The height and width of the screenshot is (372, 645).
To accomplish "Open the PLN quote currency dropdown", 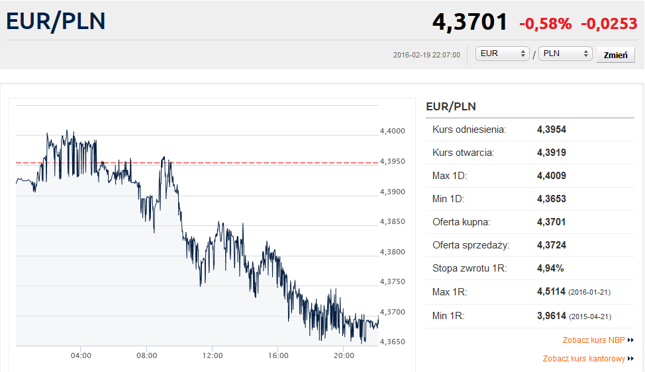I will click(565, 53).
